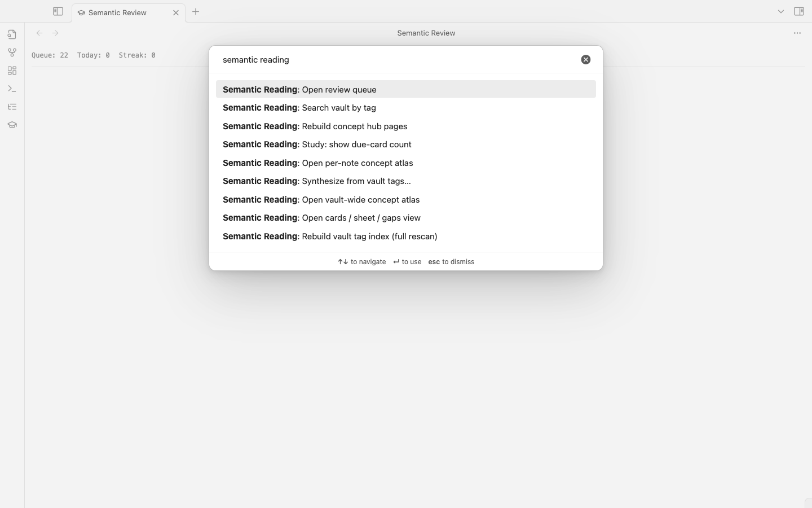This screenshot has height=508, width=812.
Task: Navigate forward with the right arrow
Action: click(x=55, y=33)
